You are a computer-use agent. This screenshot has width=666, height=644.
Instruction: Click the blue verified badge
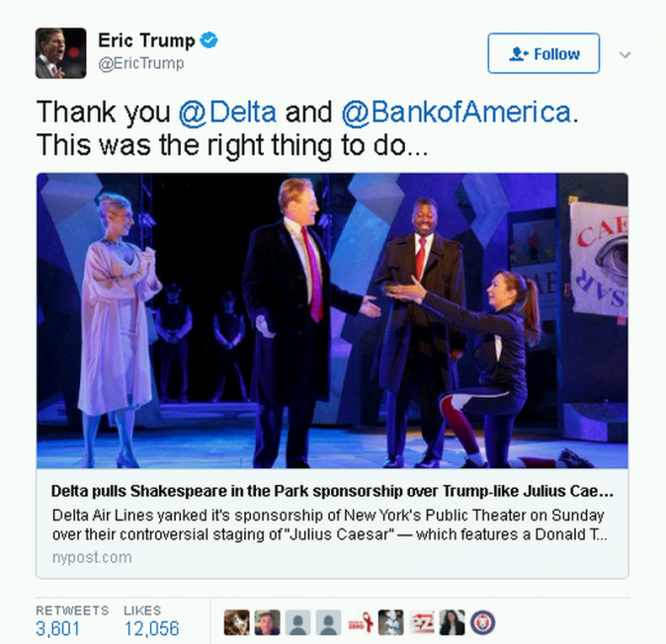[208, 40]
